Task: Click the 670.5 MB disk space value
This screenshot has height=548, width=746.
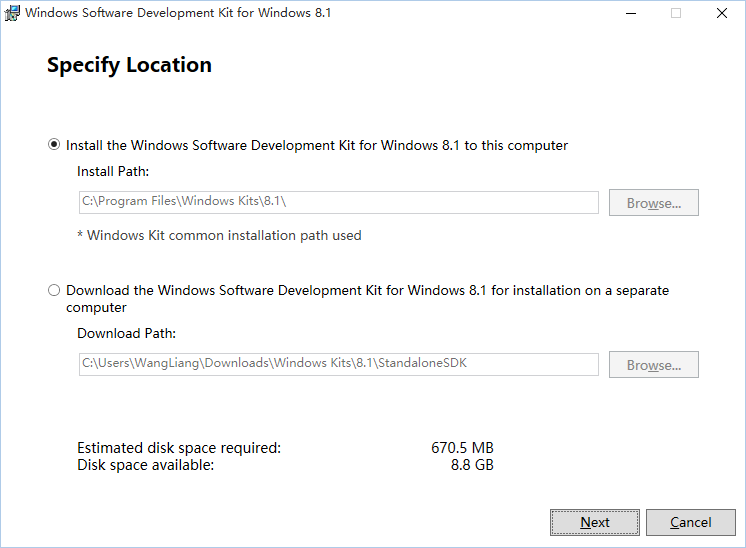Action: tap(462, 448)
